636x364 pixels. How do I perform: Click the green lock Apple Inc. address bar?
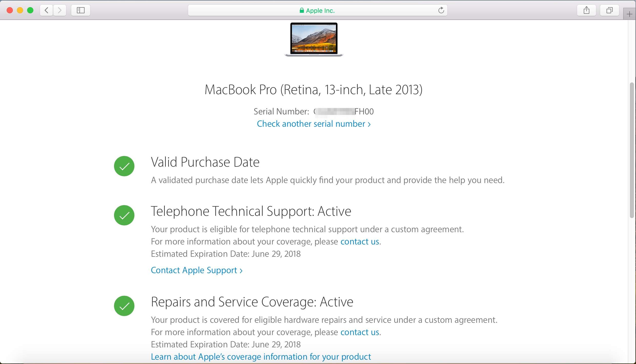tap(317, 10)
